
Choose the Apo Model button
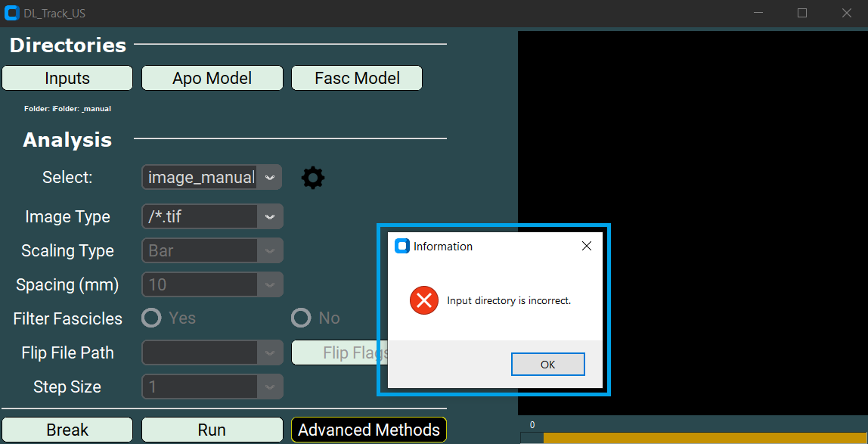tap(212, 78)
